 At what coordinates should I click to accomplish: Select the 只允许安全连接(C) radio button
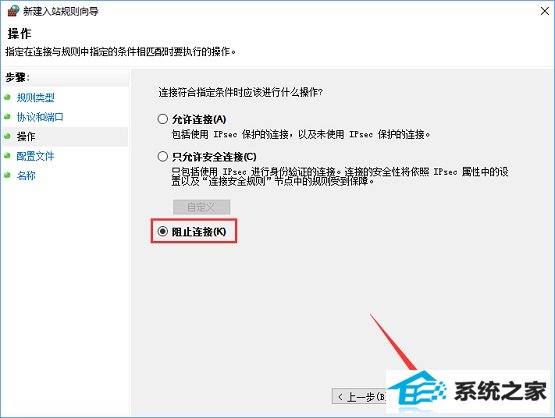tap(162, 156)
